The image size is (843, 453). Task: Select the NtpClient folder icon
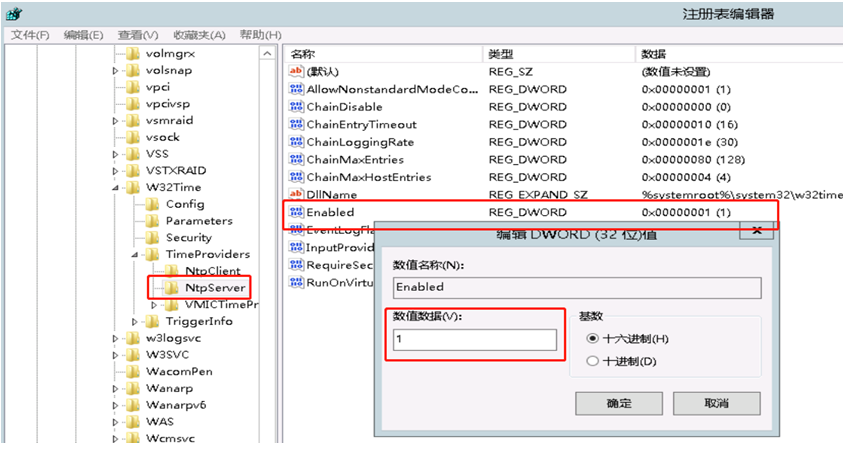point(172,270)
